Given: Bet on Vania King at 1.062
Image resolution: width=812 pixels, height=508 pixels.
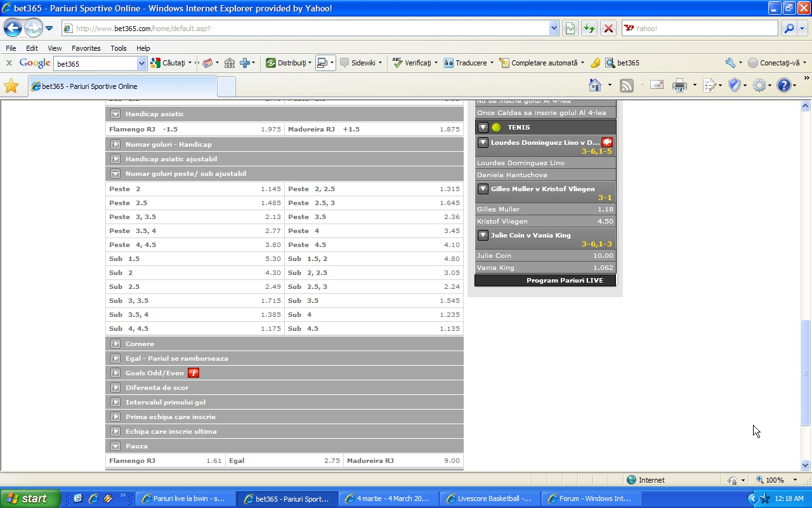Looking at the screenshot, I should [546, 267].
